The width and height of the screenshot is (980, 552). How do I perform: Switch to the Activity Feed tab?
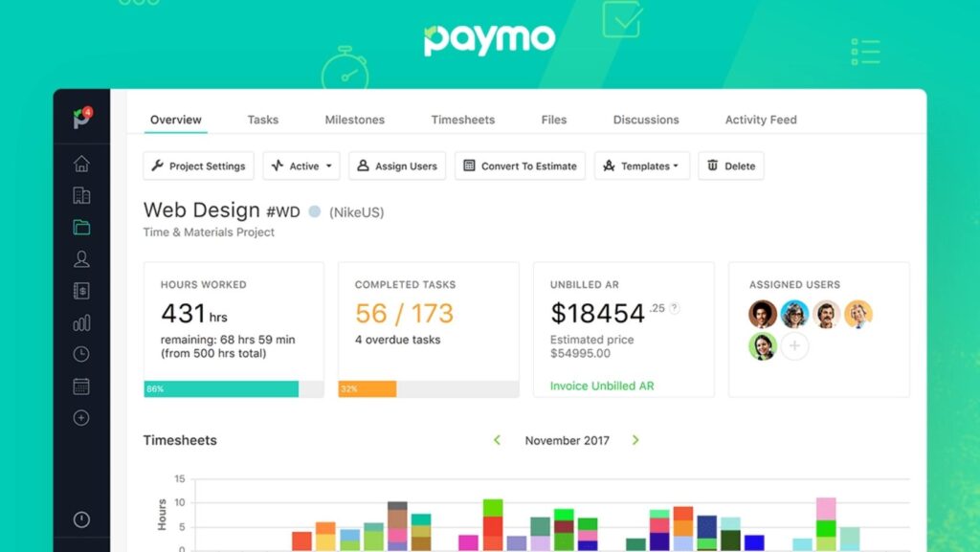(x=761, y=120)
